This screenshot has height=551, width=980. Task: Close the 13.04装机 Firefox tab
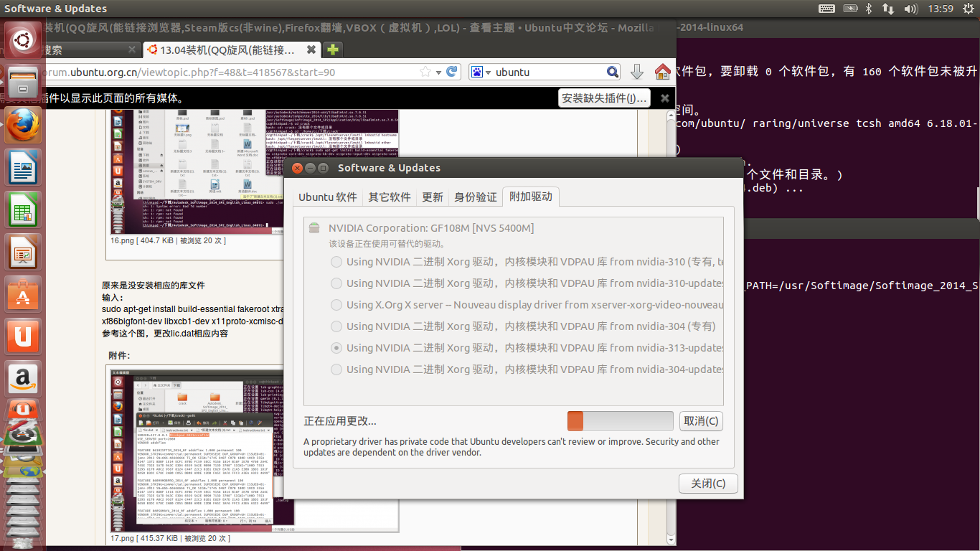[311, 50]
